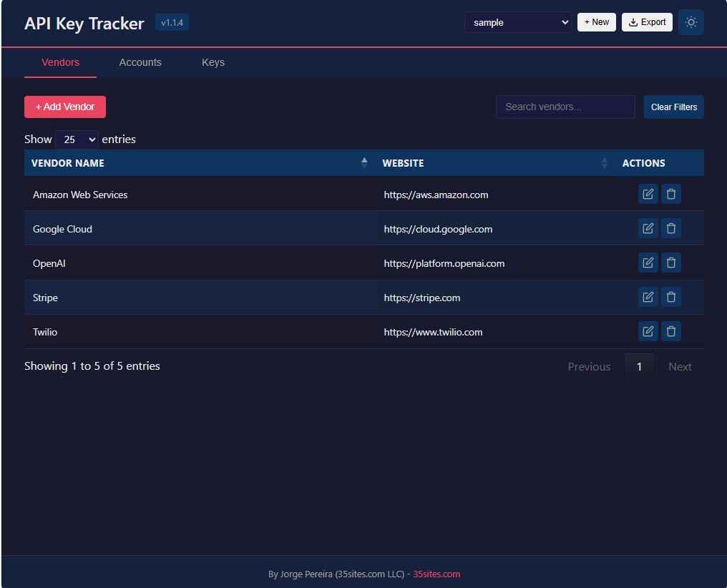Click the https://aws.amazon.com website cell
The image size is (727, 588).
(495, 194)
